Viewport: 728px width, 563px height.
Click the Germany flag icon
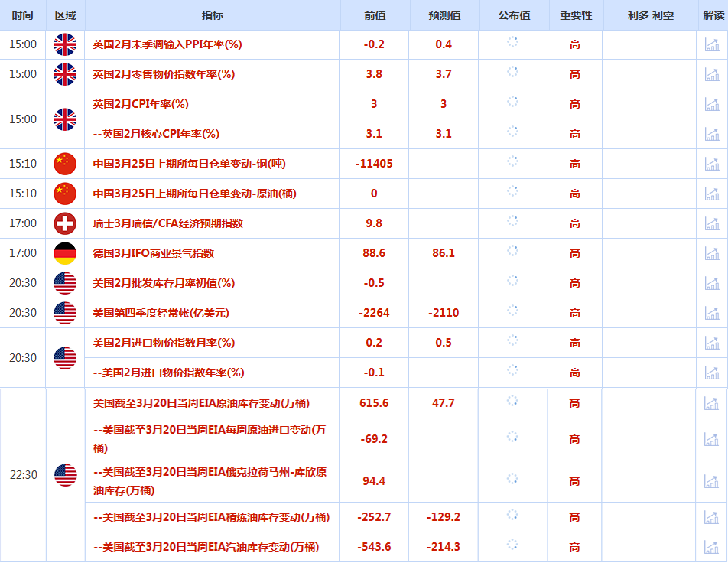[65, 253]
